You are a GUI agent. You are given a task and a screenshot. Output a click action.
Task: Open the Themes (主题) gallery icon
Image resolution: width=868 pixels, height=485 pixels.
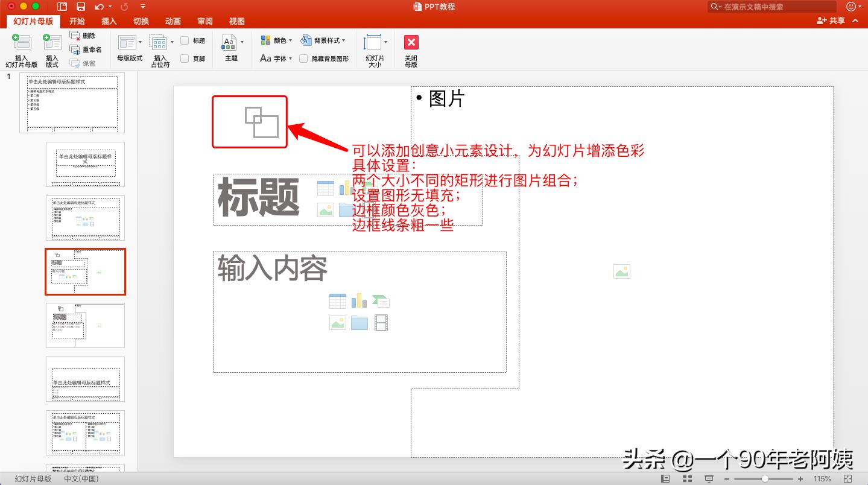click(x=232, y=42)
